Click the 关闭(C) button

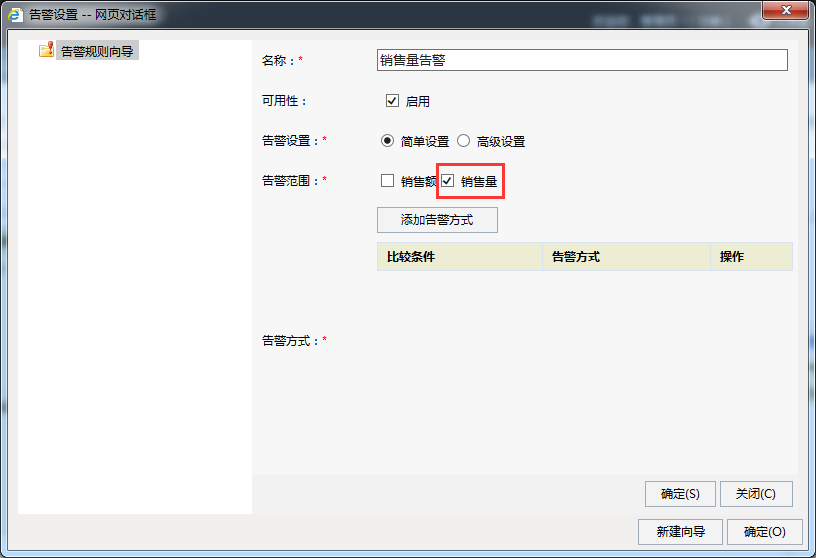click(x=756, y=493)
